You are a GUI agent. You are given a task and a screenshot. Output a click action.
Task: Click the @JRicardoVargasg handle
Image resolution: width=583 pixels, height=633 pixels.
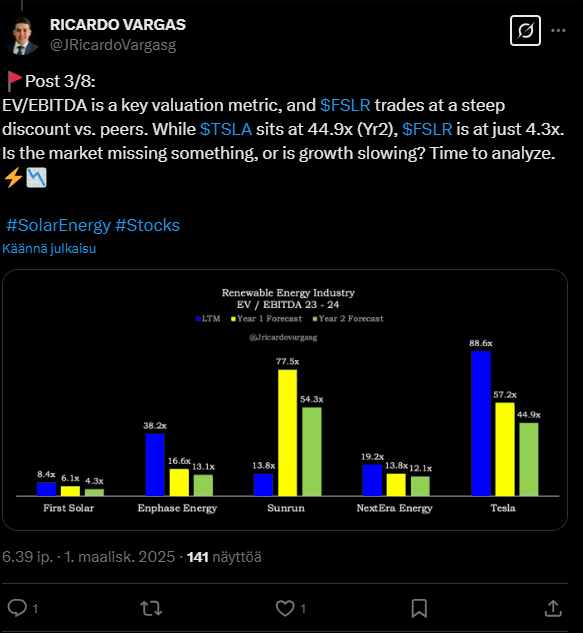[113, 45]
